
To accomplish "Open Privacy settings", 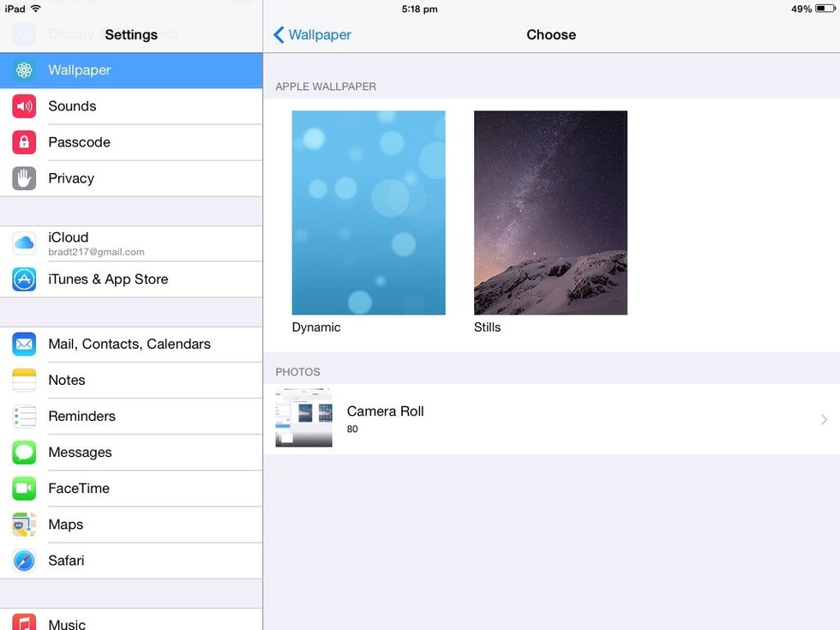I will click(131, 178).
